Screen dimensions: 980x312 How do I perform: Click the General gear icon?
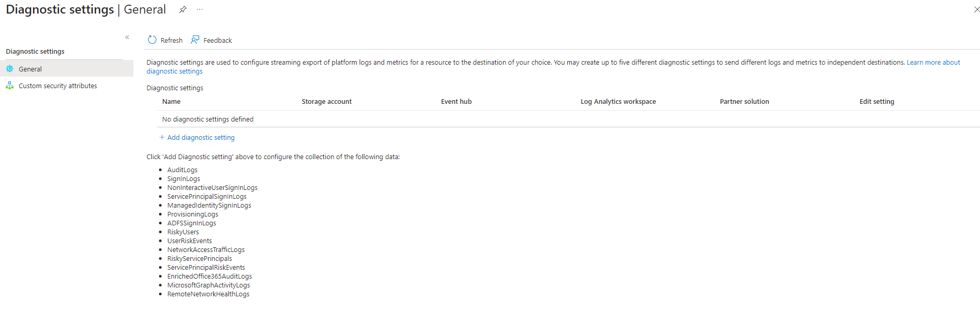10,69
